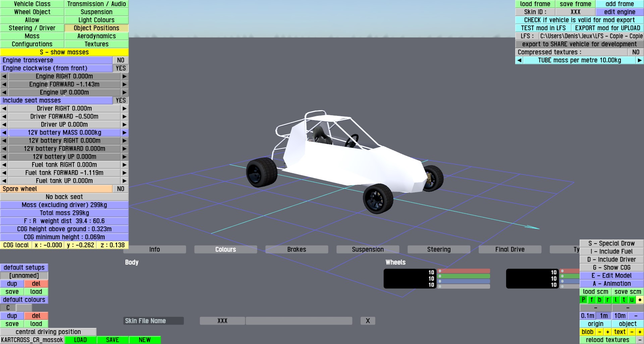Switch to the l left view button
The width and height of the screenshot is (644, 344).
coord(615,300)
